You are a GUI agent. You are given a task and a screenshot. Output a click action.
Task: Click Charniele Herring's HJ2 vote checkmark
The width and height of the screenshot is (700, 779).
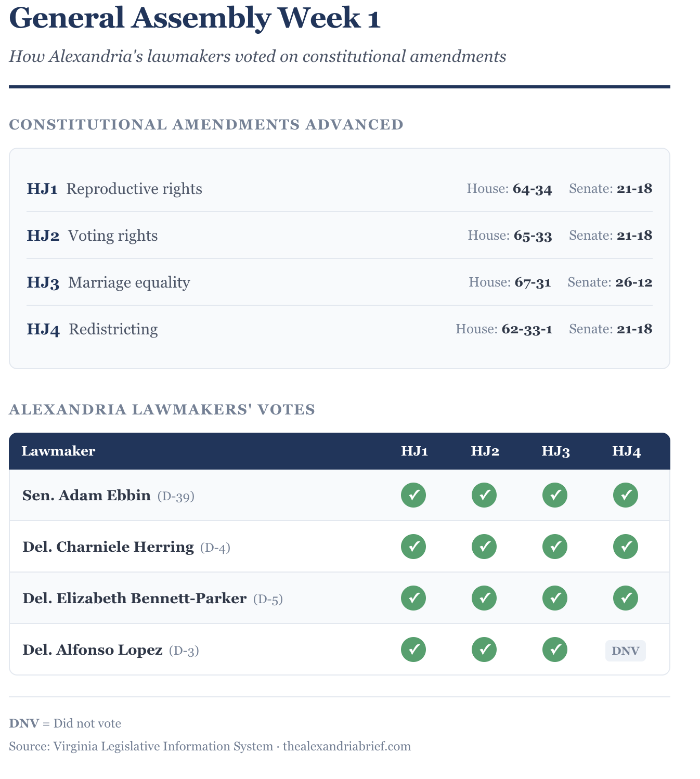pos(484,547)
